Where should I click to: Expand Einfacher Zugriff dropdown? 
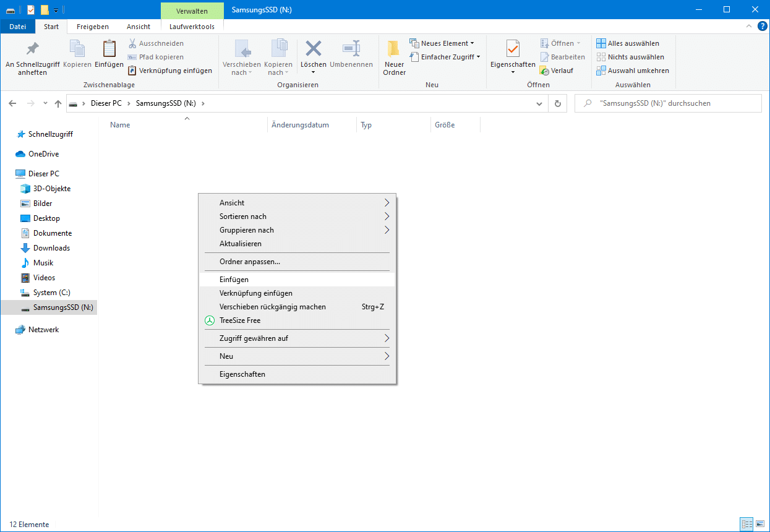(x=445, y=57)
